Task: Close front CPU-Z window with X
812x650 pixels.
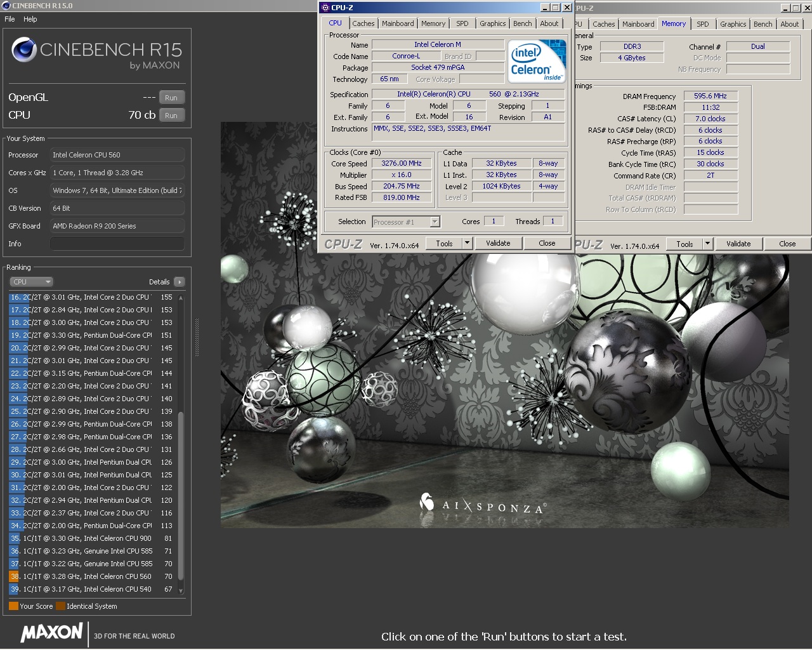Action: click(567, 8)
